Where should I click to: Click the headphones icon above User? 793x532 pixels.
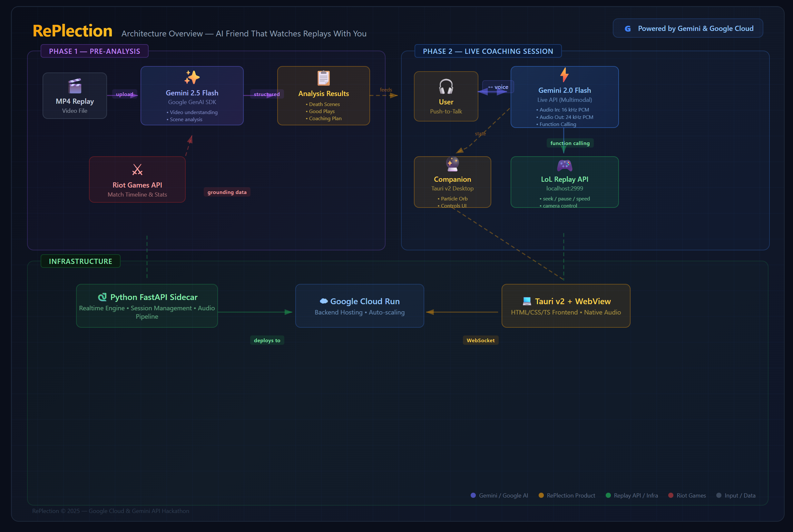coord(446,86)
